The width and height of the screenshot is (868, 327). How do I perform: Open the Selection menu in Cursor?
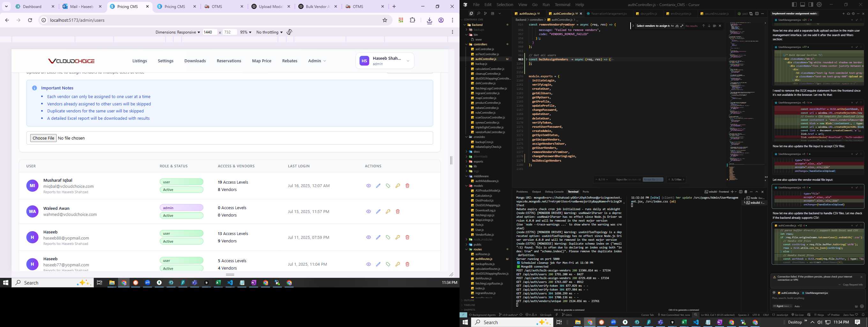pos(505,4)
